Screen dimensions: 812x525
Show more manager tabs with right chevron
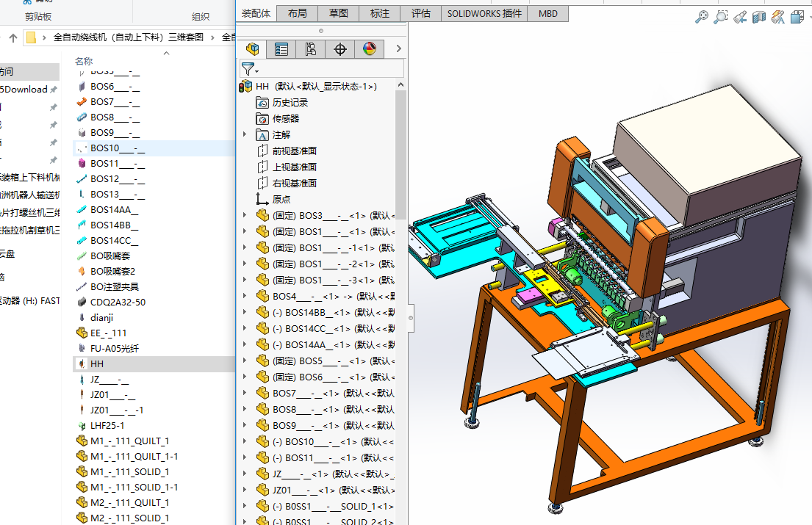[398, 49]
